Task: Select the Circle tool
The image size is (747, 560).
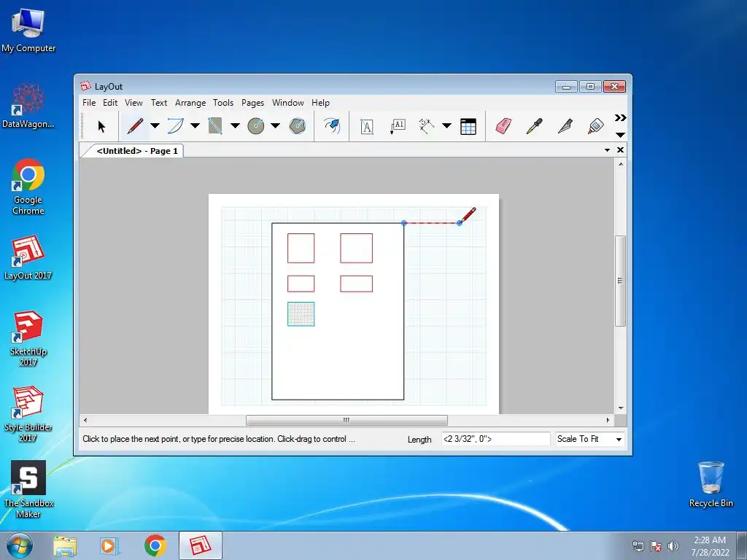Action: point(256,126)
